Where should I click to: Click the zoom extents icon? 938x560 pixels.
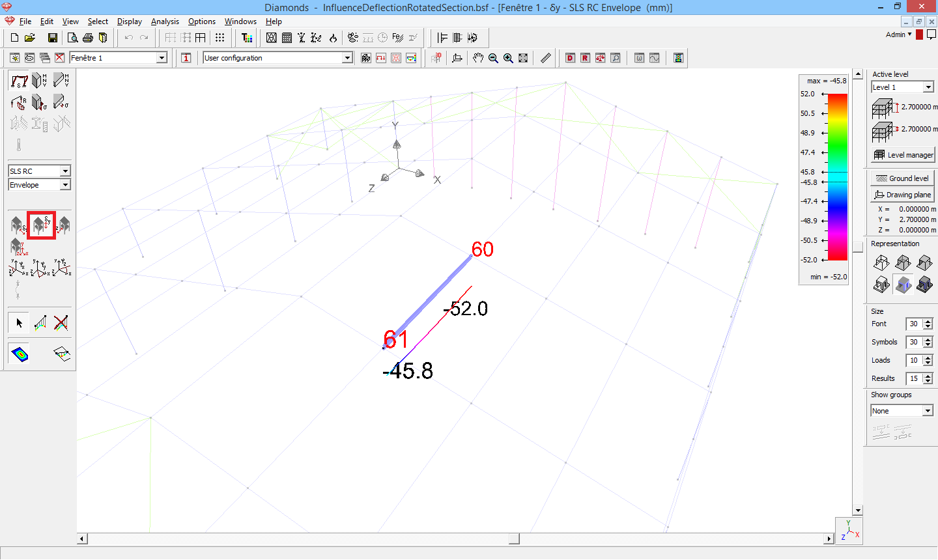coord(523,58)
